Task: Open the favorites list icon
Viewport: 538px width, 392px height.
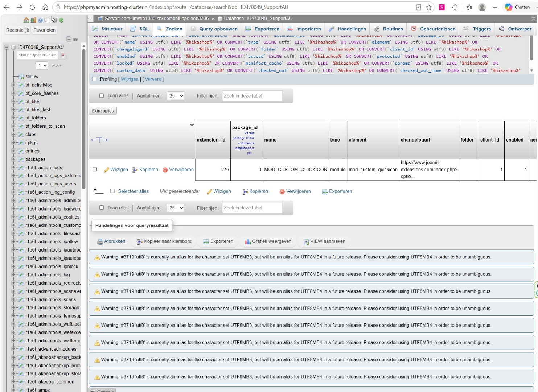Action: coord(469,7)
